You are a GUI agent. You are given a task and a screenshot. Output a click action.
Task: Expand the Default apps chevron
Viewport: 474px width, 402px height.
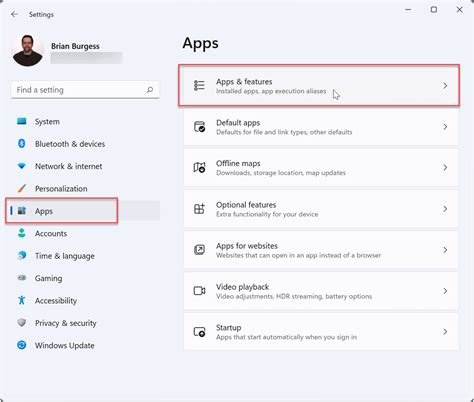click(x=445, y=127)
